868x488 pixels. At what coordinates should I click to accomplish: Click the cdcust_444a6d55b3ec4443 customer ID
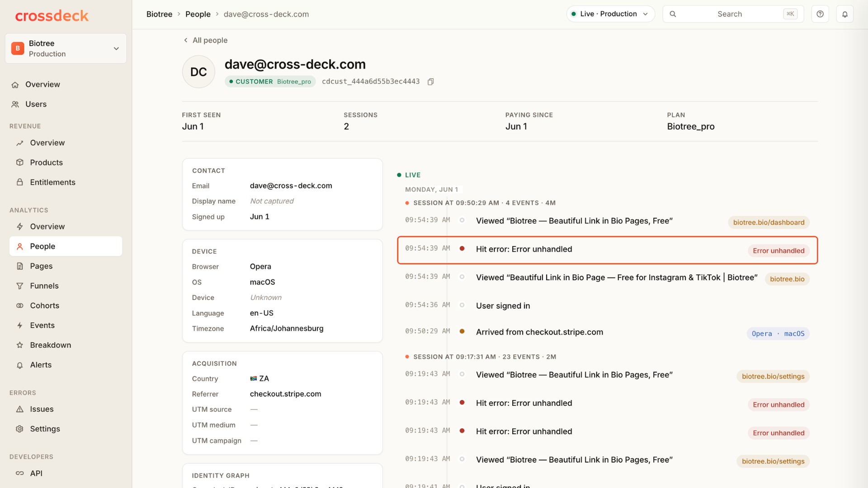tap(371, 82)
